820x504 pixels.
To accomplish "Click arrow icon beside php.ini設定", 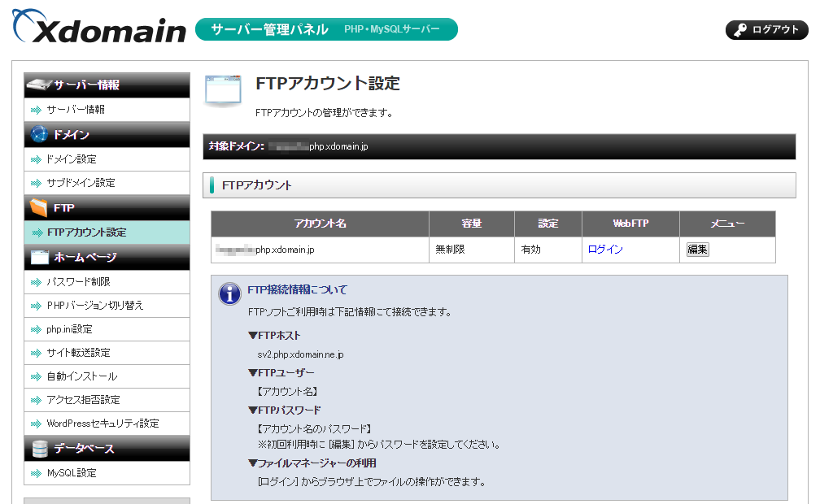I will point(36,329).
